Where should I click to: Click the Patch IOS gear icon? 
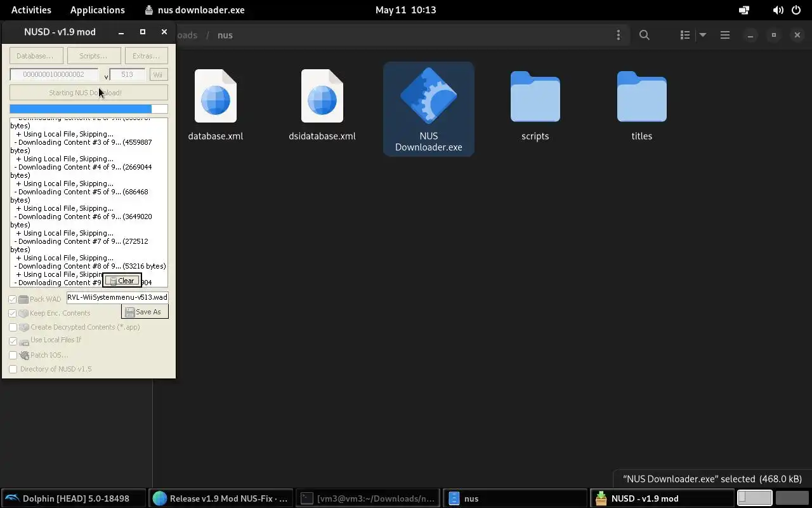[x=24, y=355]
